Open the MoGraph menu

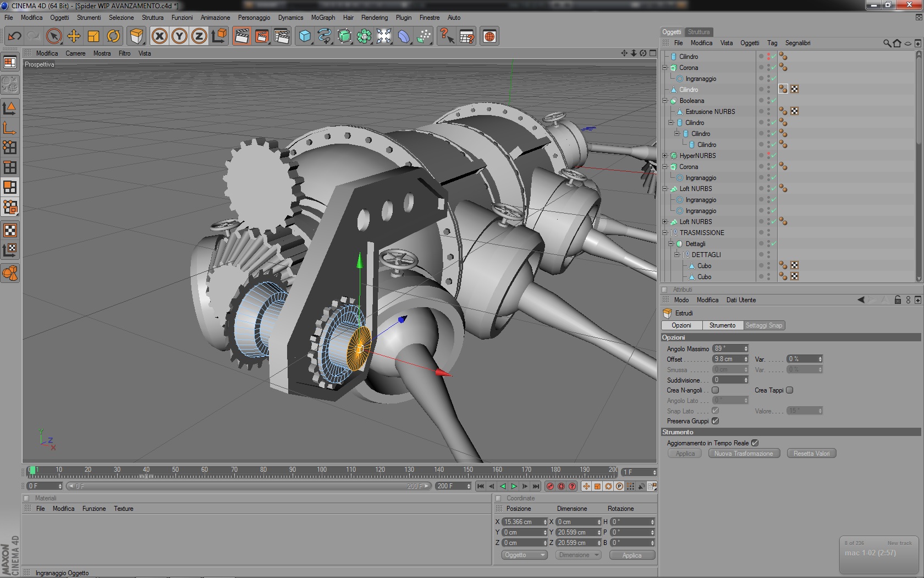pos(323,18)
